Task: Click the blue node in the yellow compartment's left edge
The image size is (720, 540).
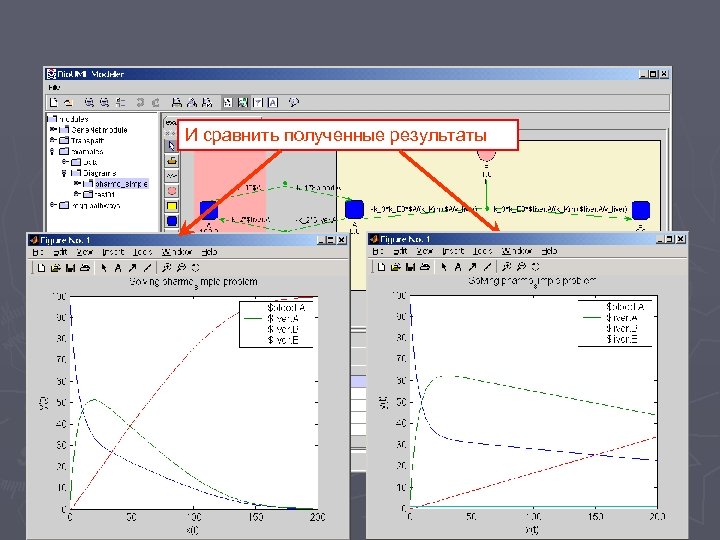Action: (354, 209)
